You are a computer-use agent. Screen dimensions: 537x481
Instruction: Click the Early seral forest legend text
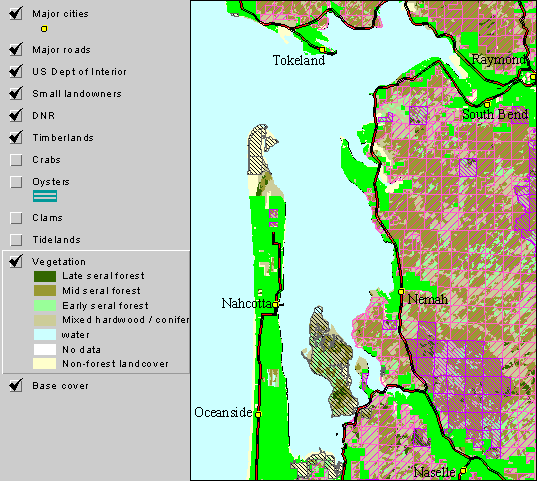(x=105, y=306)
